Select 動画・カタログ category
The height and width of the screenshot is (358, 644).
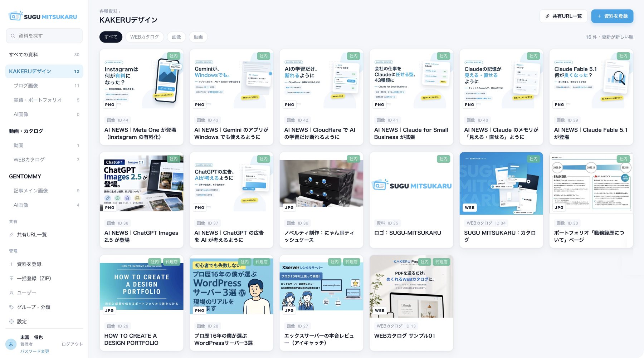44,131
